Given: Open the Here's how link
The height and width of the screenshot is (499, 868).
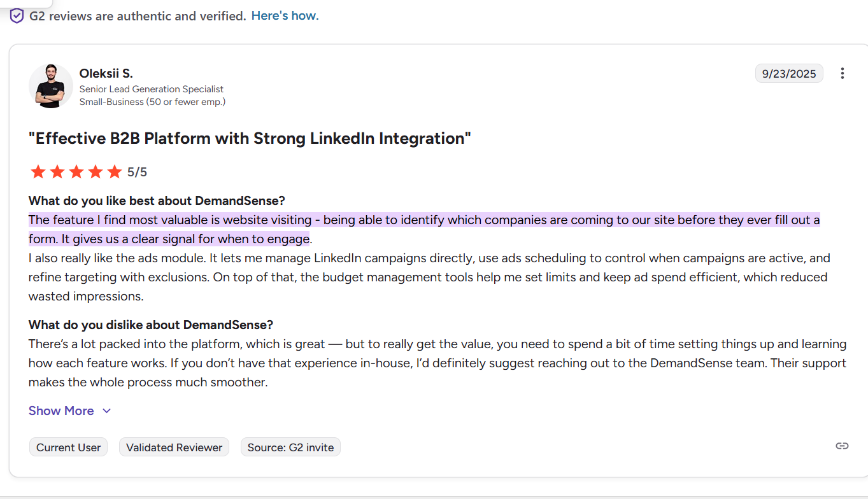Looking at the screenshot, I should coord(285,15).
